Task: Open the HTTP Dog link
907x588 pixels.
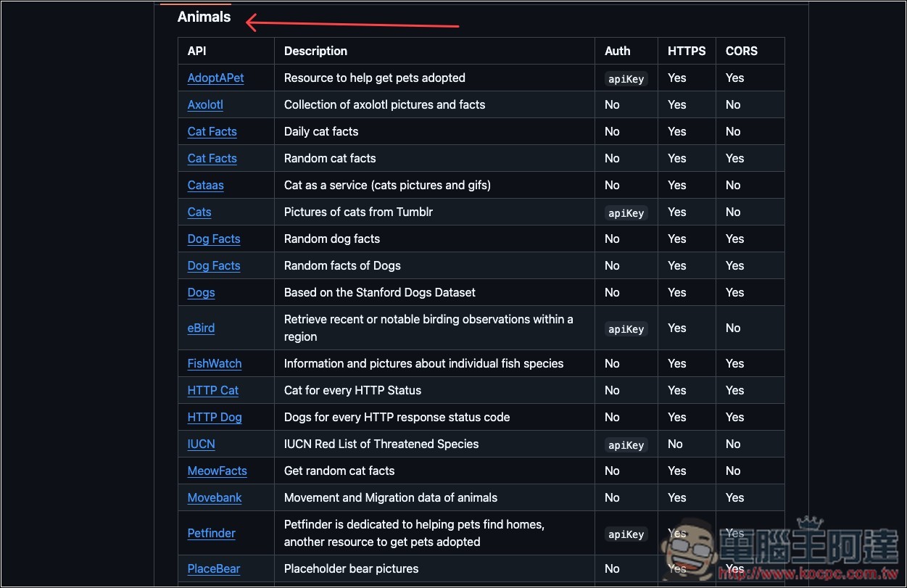Action: pyautogui.click(x=215, y=418)
